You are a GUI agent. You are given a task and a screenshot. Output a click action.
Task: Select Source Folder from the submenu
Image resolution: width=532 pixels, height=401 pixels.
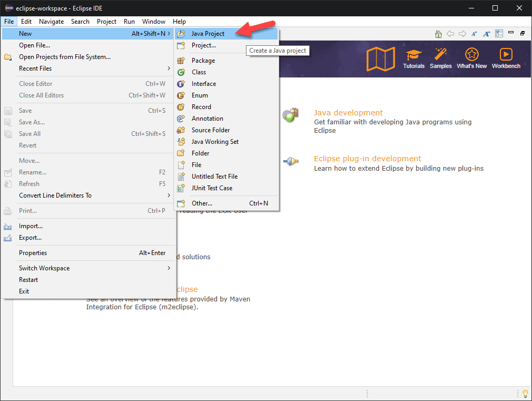pos(226,130)
